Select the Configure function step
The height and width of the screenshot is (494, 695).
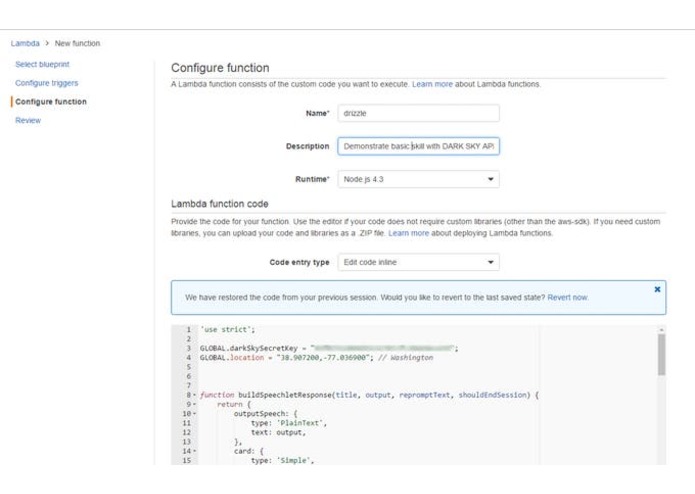[x=51, y=101]
